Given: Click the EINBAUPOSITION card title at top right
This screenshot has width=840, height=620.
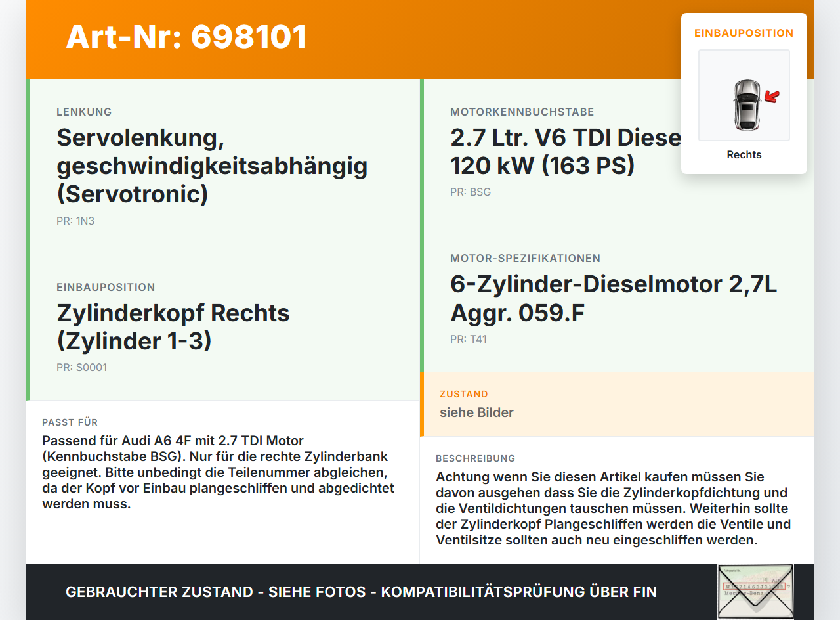Looking at the screenshot, I should (x=744, y=33).
